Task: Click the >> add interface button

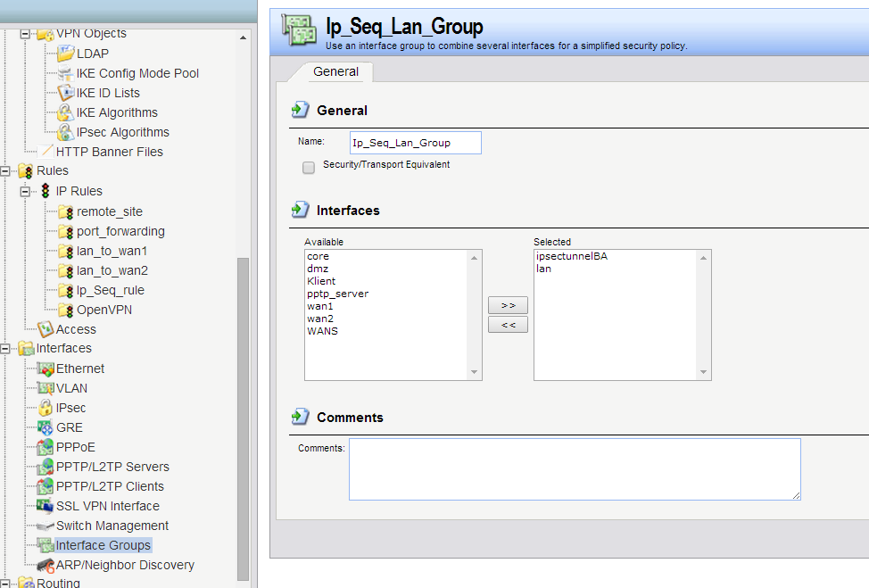Action: 508,305
